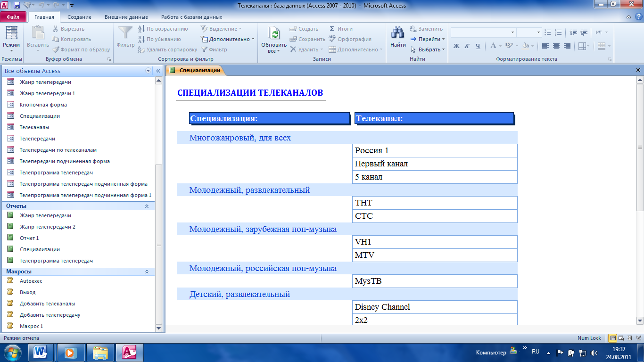Open navigation pane category dropdown arrow
This screenshot has width=644, height=362.
click(149, 71)
